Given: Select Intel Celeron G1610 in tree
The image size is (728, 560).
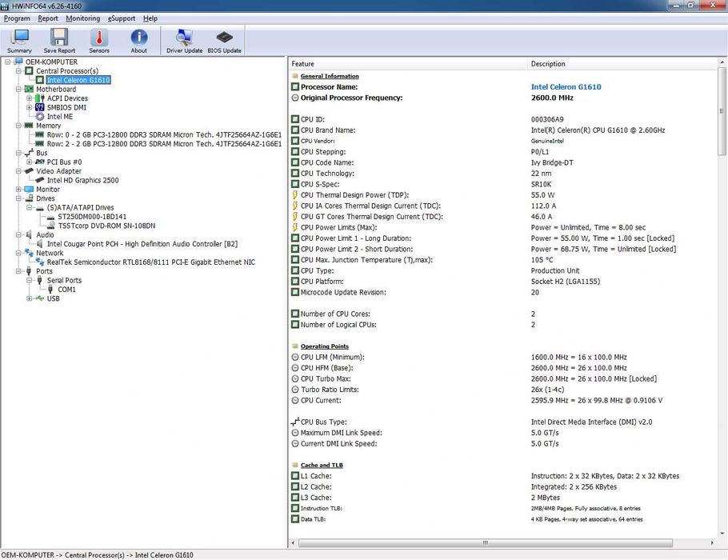Looking at the screenshot, I should pyautogui.click(x=78, y=80).
